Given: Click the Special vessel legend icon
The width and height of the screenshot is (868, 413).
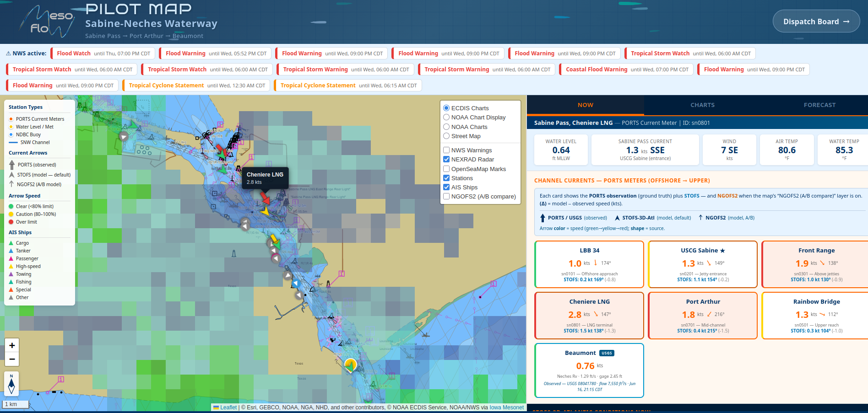Looking at the screenshot, I should [x=11, y=290].
